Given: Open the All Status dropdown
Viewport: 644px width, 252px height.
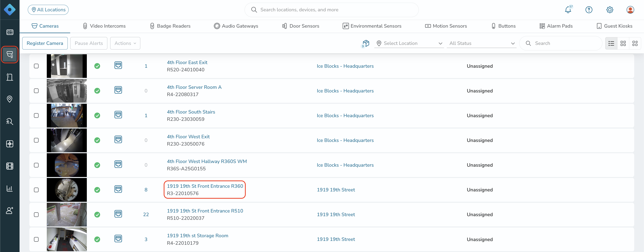Looking at the screenshot, I should pos(481,43).
